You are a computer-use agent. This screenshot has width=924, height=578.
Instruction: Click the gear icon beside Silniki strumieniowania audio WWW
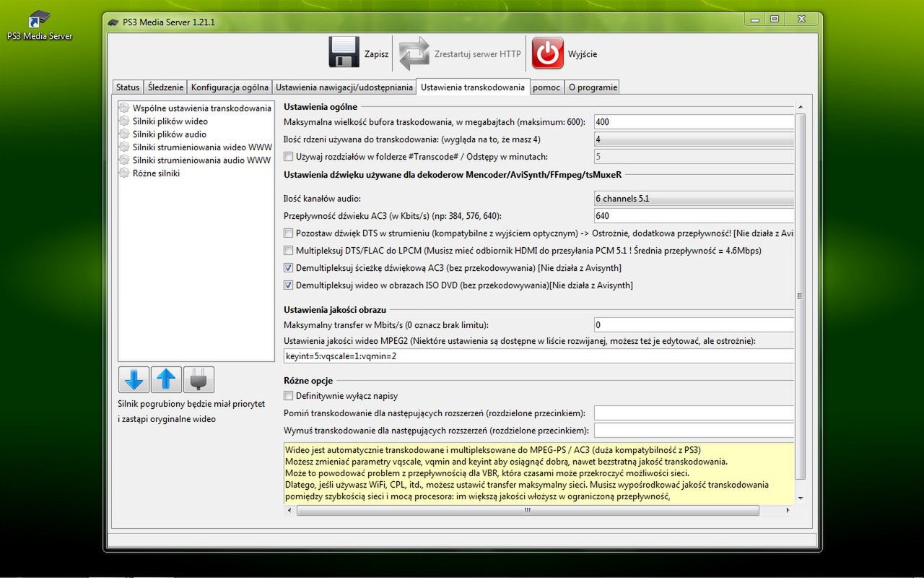tap(124, 160)
